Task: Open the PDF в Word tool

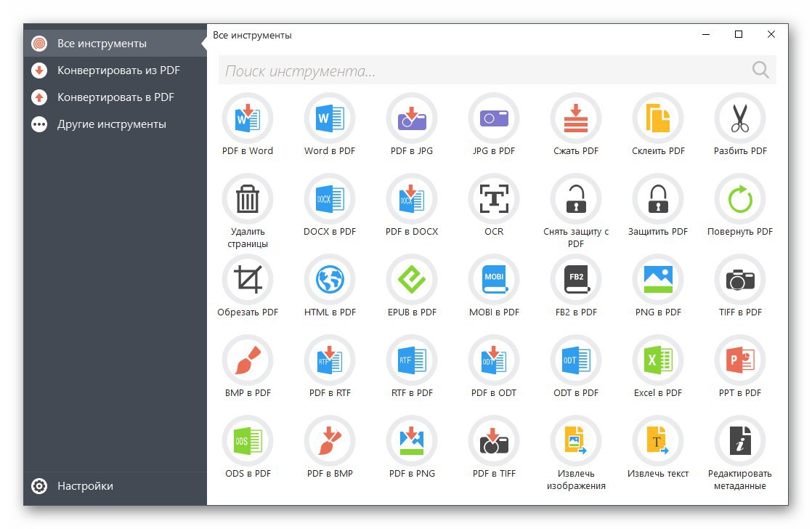Action: [x=248, y=118]
